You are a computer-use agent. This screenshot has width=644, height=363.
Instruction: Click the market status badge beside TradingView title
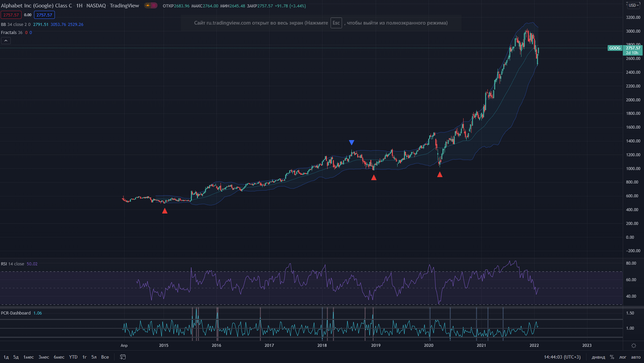tap(150, 6)
